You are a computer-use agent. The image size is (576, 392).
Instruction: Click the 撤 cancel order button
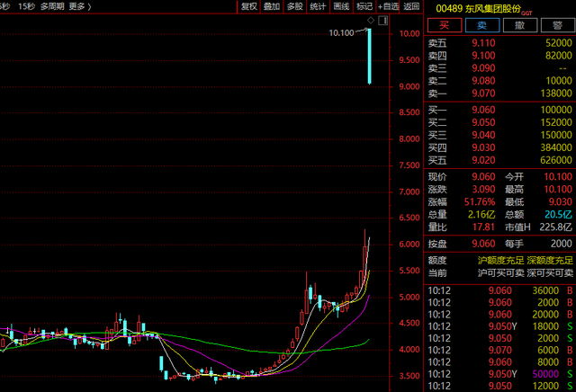pos(520,25)
